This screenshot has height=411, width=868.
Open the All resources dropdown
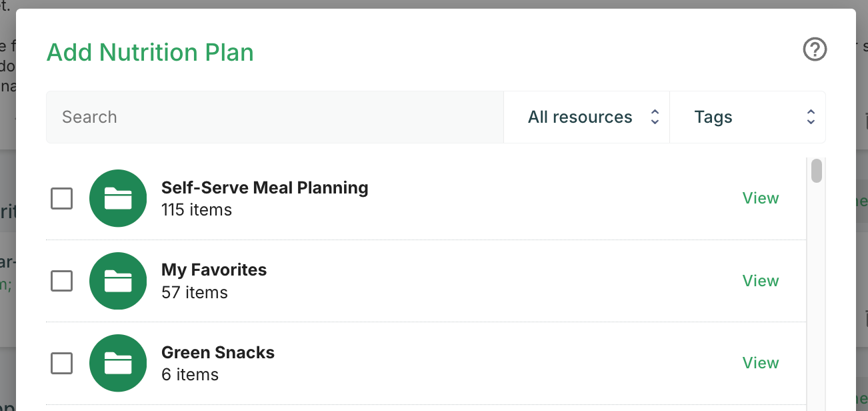[587, 117]
